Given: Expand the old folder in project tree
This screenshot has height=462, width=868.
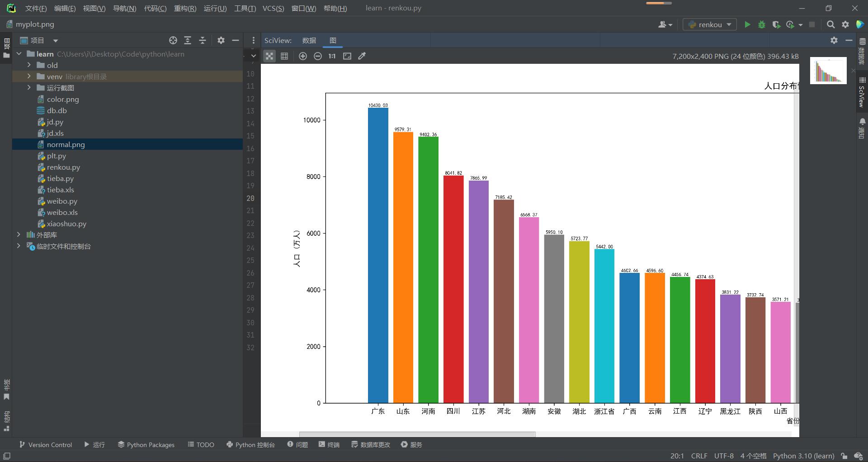Looking at the screenshot, I should coord(29,65).
